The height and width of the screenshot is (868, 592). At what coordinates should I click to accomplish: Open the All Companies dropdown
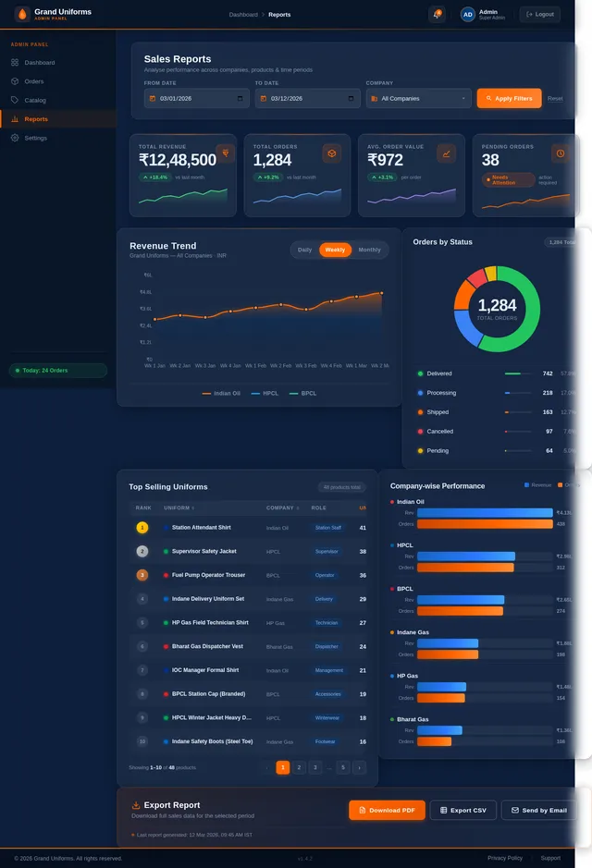pos(419,98)
